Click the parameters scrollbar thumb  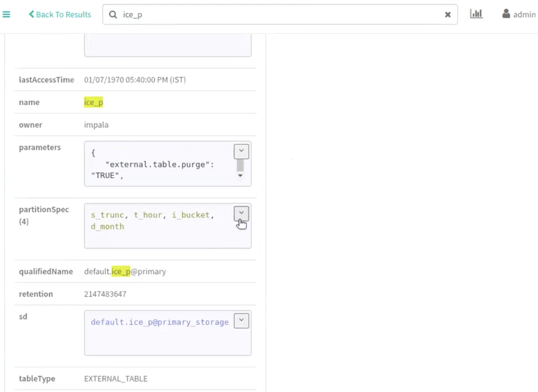pyautogui.click(x=240, y=165)
